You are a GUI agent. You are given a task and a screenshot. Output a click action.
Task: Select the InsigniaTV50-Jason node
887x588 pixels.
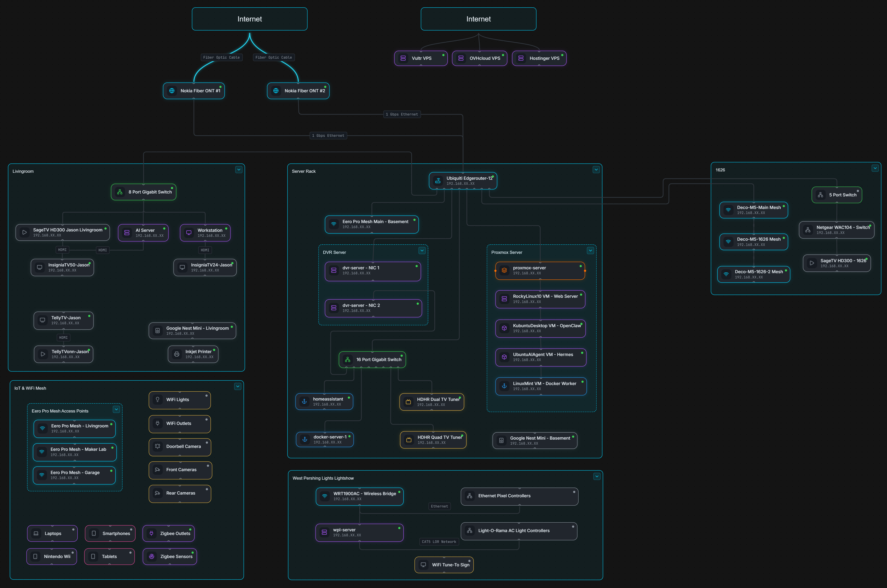click(x=62, y=268)
